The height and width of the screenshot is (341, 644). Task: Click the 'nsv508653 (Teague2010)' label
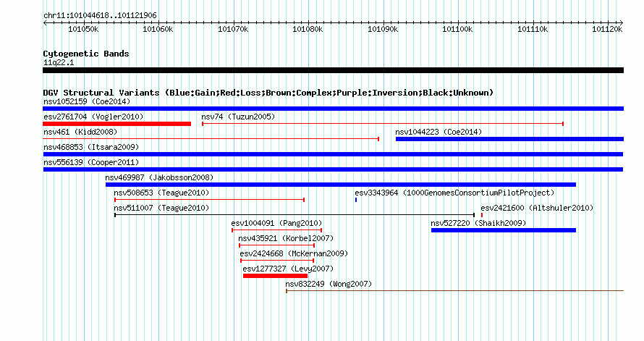coord(161,193)
